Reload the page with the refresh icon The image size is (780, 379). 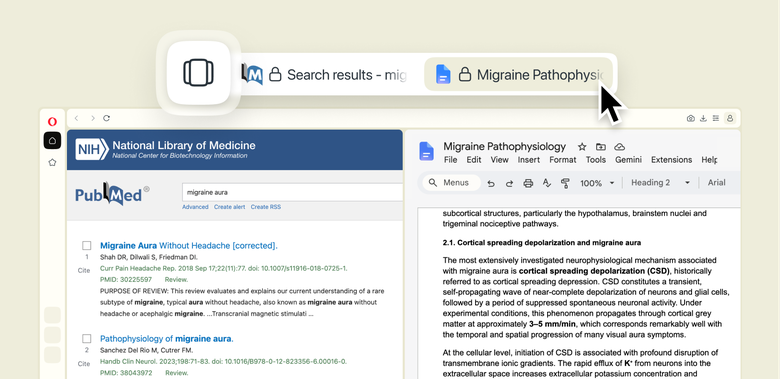(106, 118)
